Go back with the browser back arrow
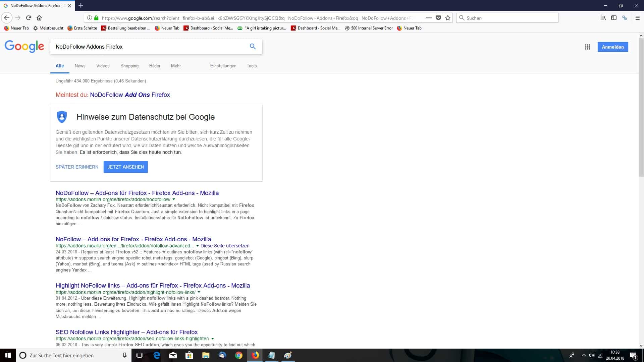Screen dimensions: 644x362 coord(7,18)
